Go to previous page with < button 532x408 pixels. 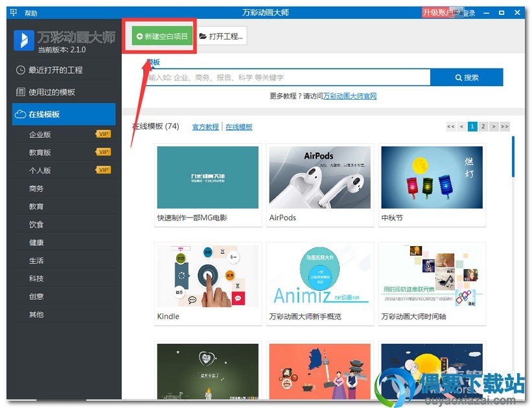point(461,127)
